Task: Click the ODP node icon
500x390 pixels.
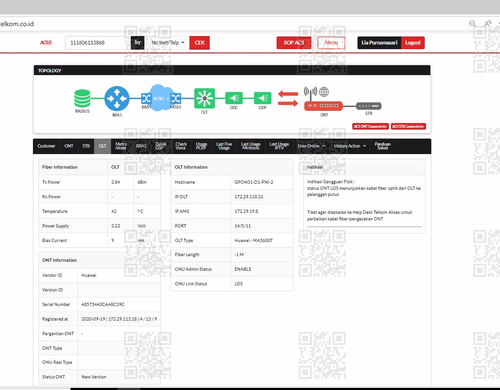Action: [263, 98]
